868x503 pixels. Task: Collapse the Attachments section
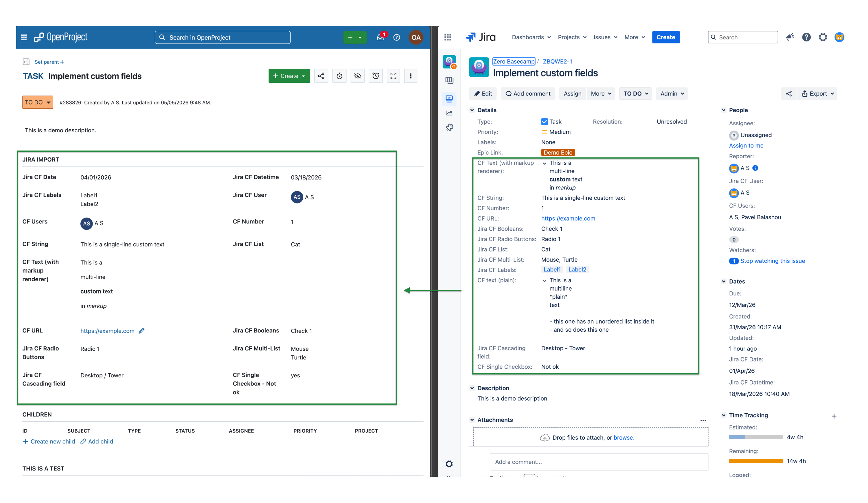tap(472, 420)
